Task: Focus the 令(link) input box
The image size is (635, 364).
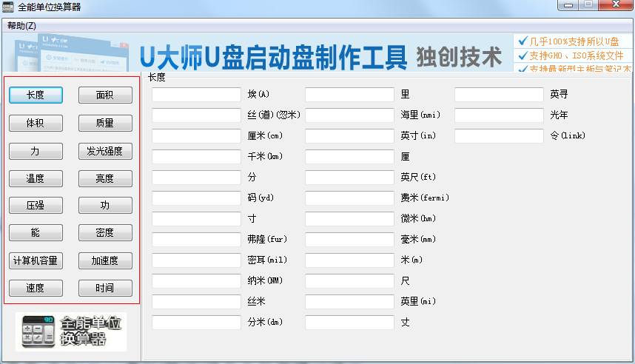Action: [x=499, y=136]
